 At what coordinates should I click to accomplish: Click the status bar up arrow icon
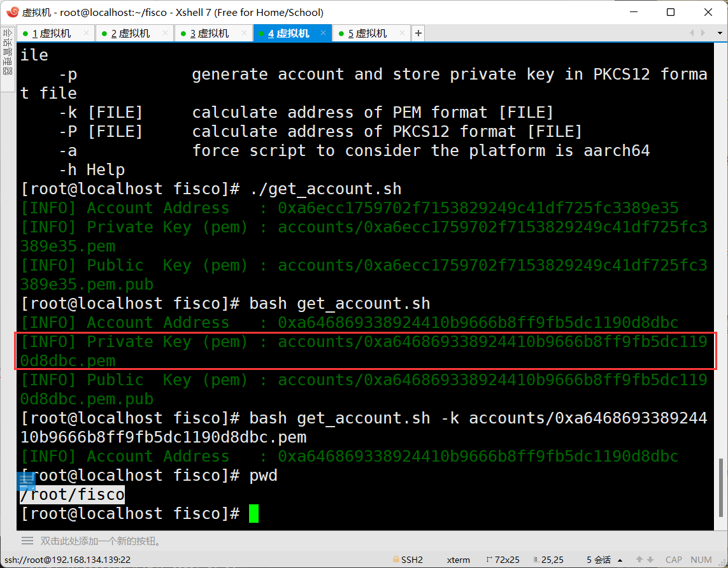[x=639, y=560]
